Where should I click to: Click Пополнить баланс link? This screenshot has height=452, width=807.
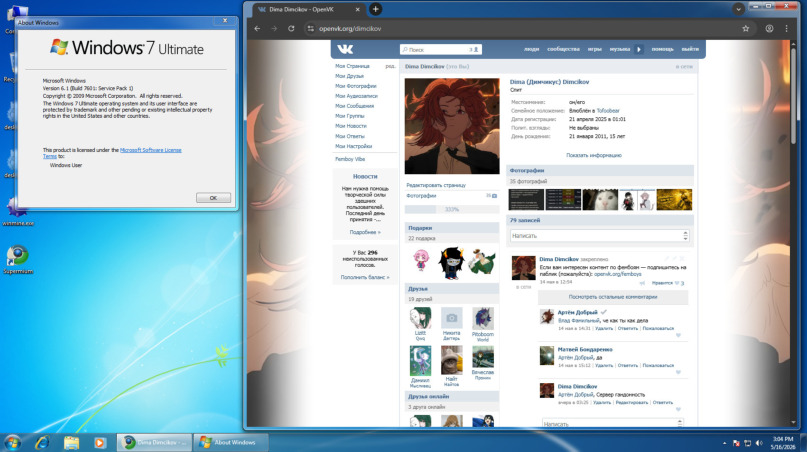365,277
